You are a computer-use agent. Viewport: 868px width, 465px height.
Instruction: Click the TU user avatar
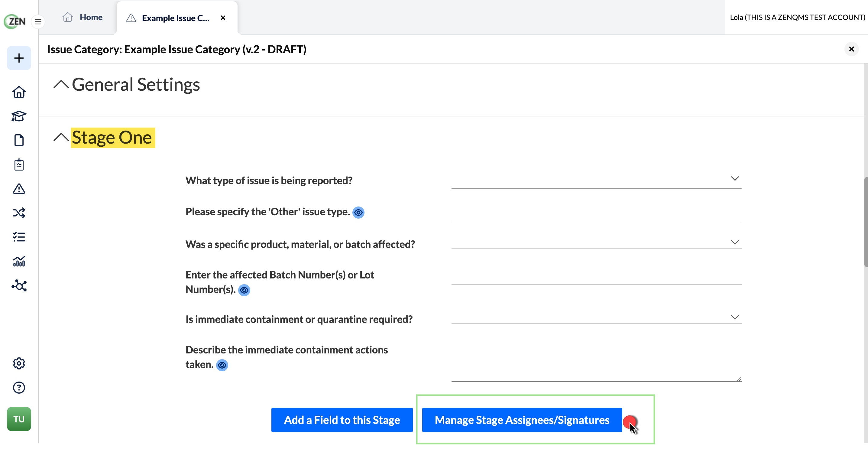19,419
